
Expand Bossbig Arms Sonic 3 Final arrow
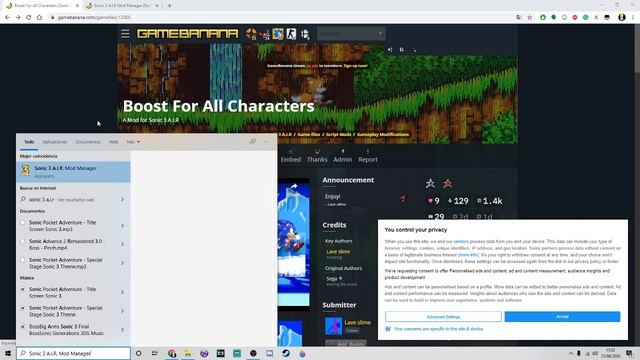coord(122,330)
